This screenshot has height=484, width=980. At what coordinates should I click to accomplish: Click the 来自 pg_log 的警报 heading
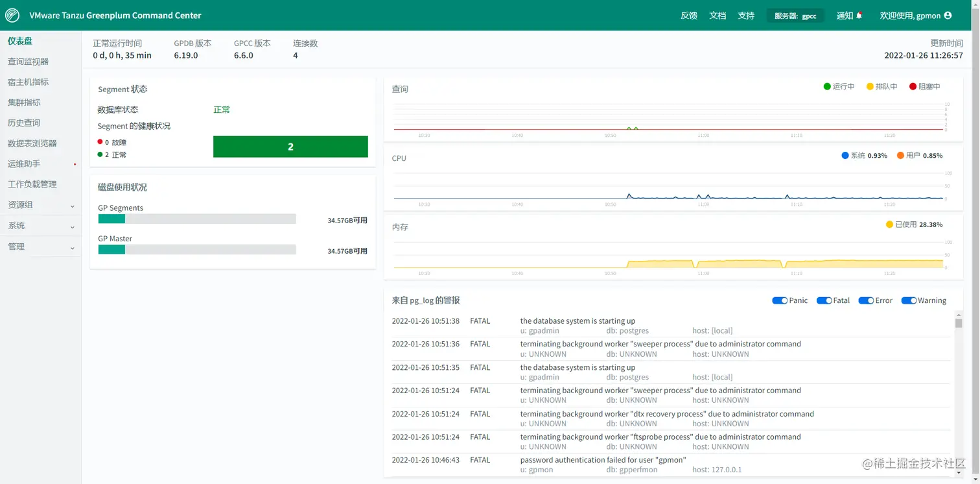click(x=426, y=300)
